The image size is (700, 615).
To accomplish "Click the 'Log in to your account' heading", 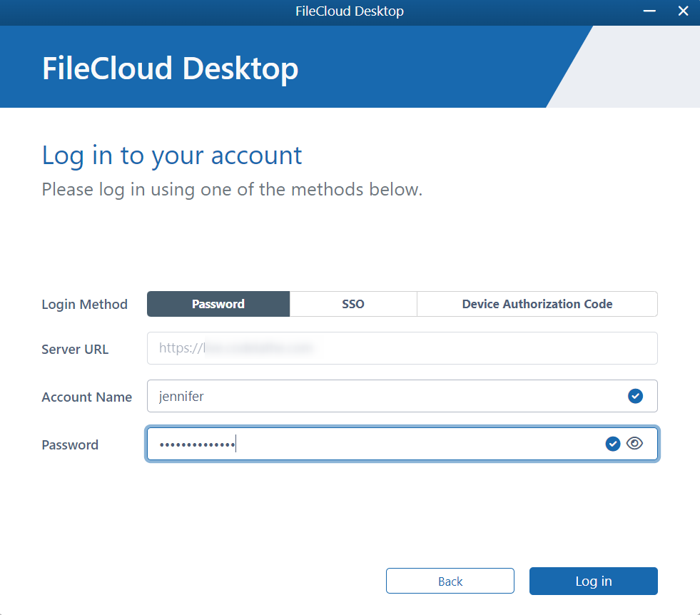I will pos(172,156).
